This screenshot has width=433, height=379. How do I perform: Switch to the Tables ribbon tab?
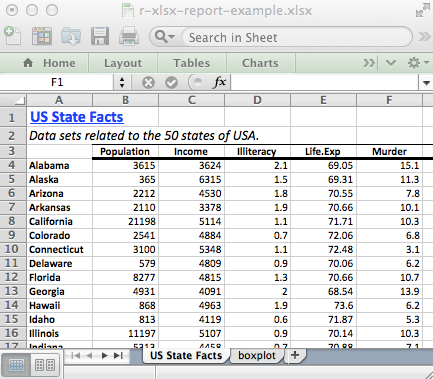pyautogui.click(x=192, y=63)
